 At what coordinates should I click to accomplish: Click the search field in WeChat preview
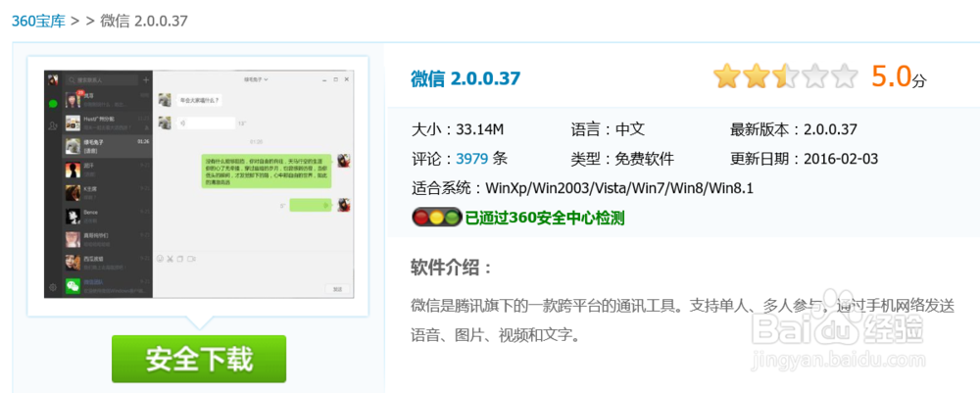click(102, 80)
